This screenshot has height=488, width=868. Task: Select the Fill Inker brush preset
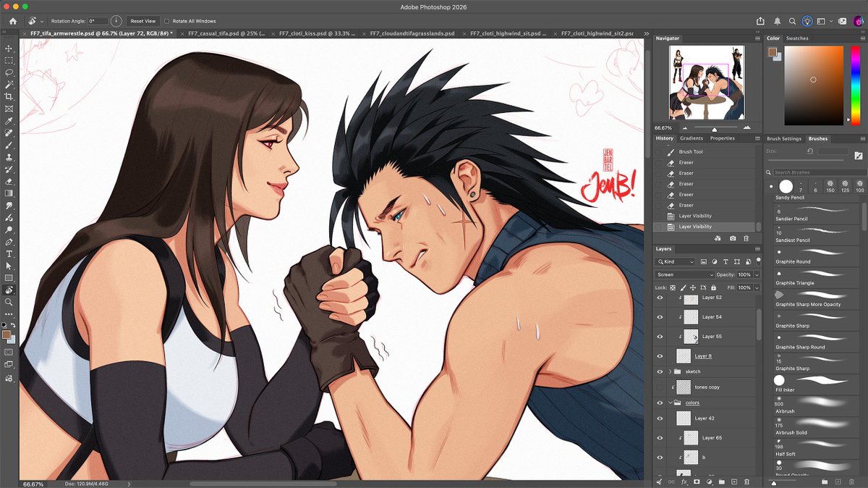(x=817, y=383)
